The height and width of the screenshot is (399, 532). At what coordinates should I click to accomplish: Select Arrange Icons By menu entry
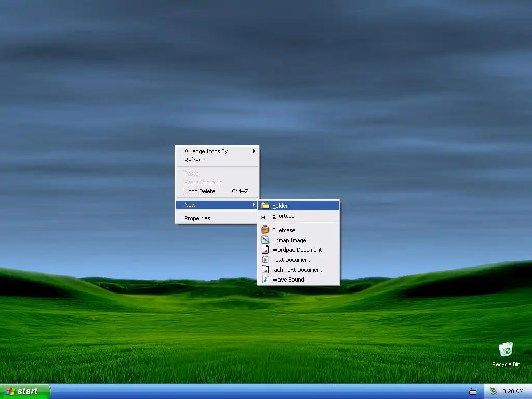point(217,151)
